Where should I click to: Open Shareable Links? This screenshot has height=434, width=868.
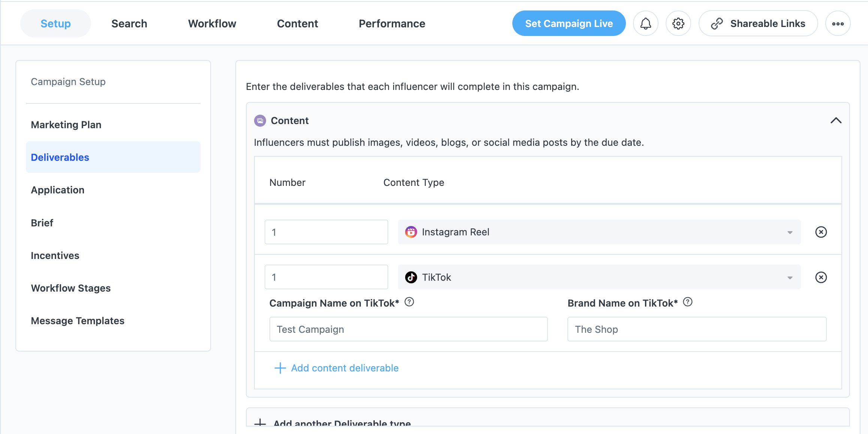point(758,24)
